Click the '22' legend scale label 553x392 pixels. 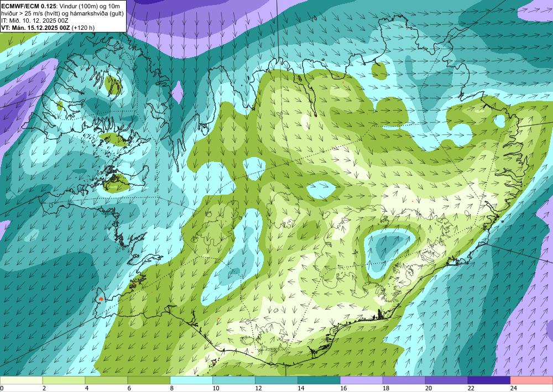[x=471, y=388]
